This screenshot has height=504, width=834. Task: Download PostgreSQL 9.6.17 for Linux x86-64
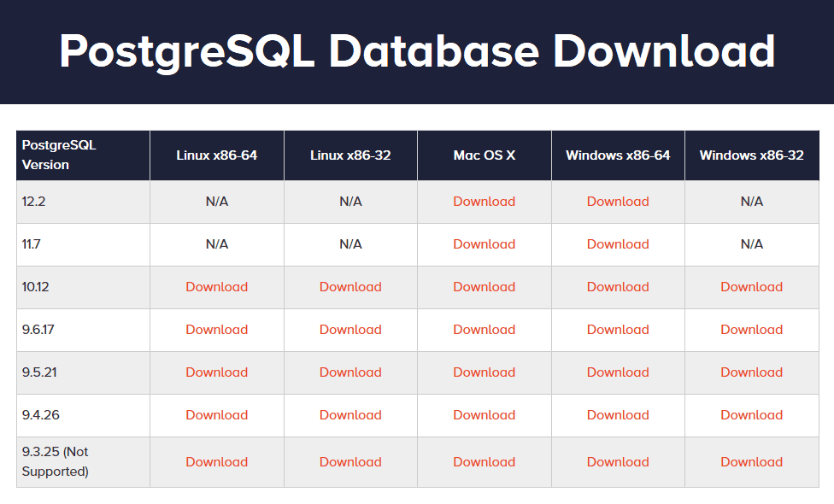[216, 330]
